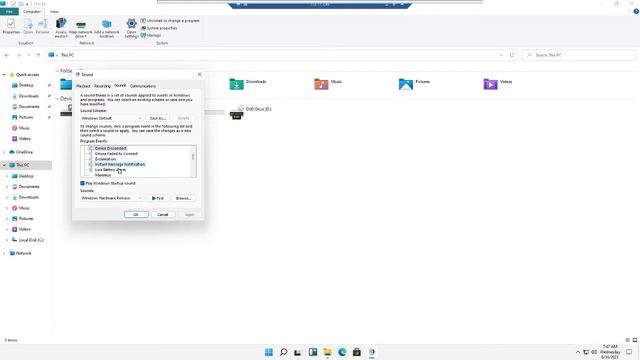The image size is (640, 360).
Task: Show hidden system tray icons
Action: pyautogui.click(x=578, y=352)
